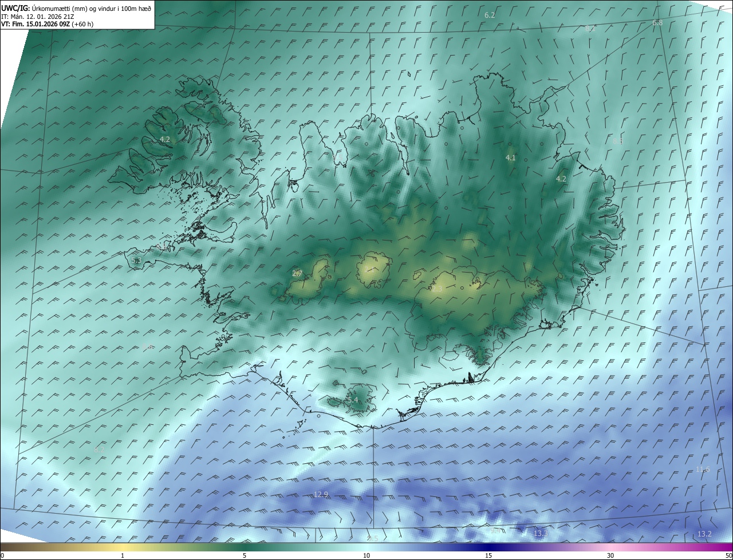Click the 13.2 value label over the ocean
The width and height of the screenshot is (733, 560).
tap(704, 534)
